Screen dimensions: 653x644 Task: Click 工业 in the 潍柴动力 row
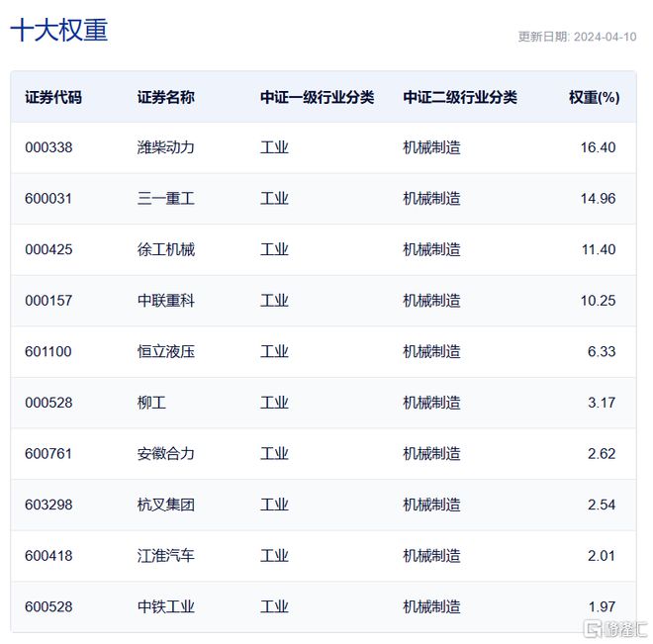tap(274, 147)
